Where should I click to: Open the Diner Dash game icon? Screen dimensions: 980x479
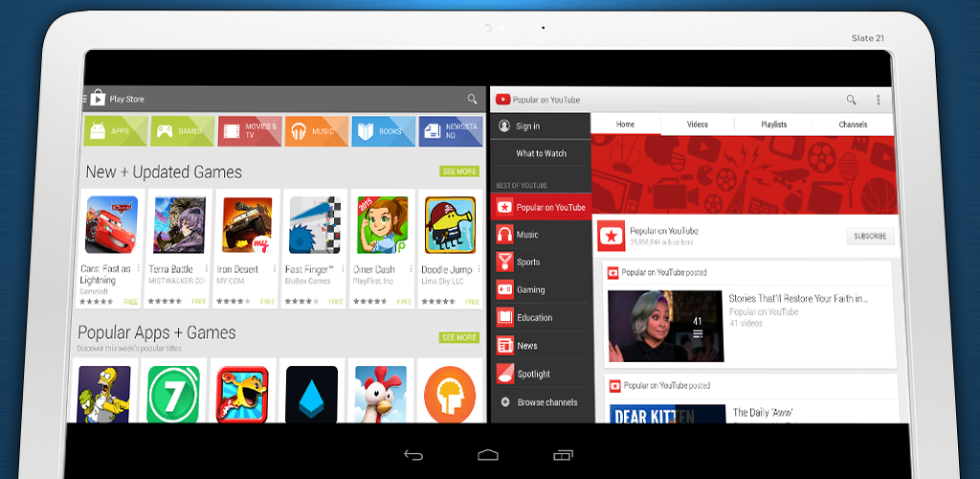click(383, 225)
